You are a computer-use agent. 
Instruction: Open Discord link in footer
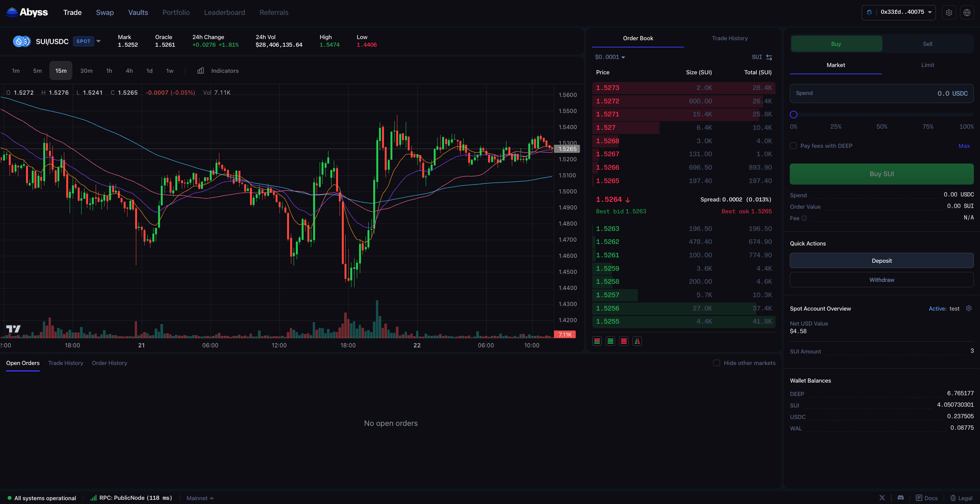coord(901,497)
